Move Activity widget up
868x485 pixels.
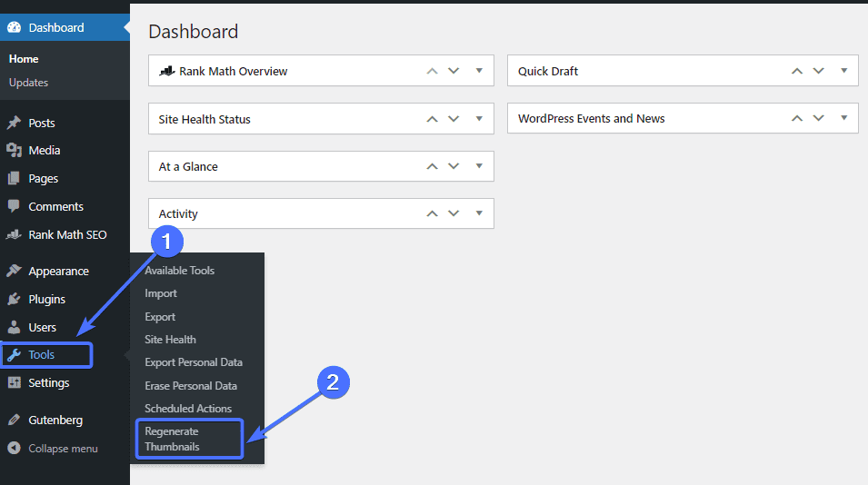tap(432, 213)
